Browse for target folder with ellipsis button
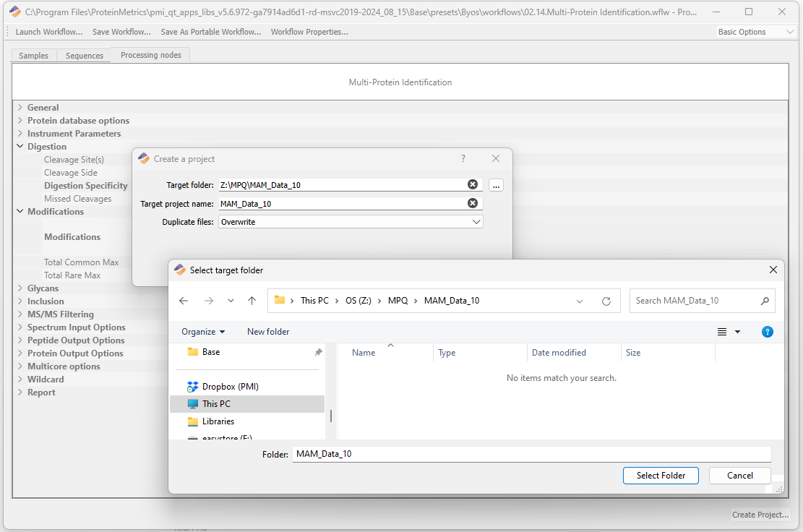 pos(496,185)
